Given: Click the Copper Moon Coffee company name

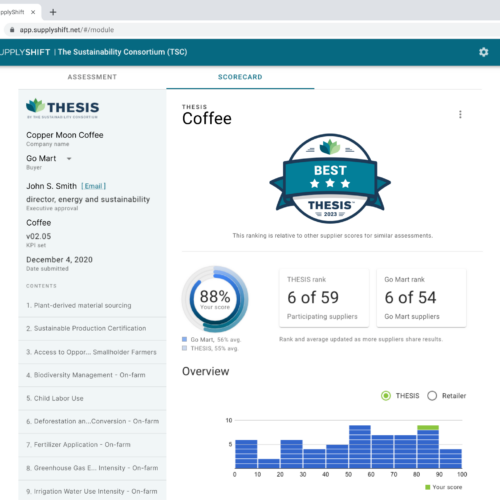Looking at the screenshot, I should [x=65, y=135].
